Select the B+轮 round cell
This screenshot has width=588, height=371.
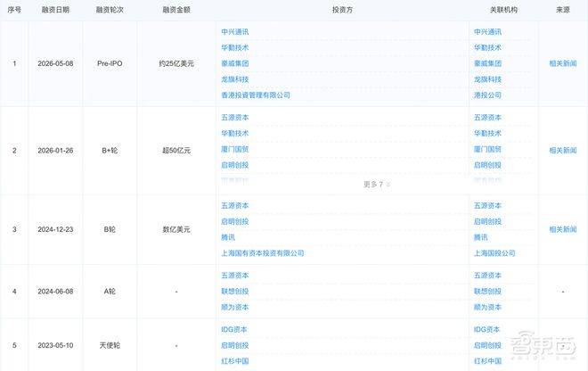click(110, 150)
